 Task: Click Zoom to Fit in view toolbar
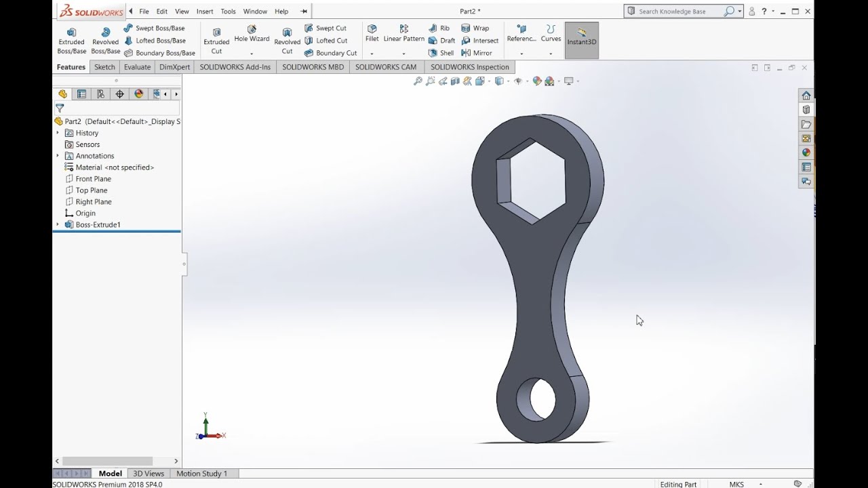pos(418,81)
